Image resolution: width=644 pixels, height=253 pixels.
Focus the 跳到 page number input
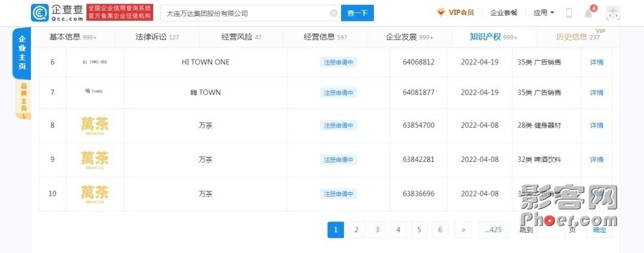(x=551, y=230)
